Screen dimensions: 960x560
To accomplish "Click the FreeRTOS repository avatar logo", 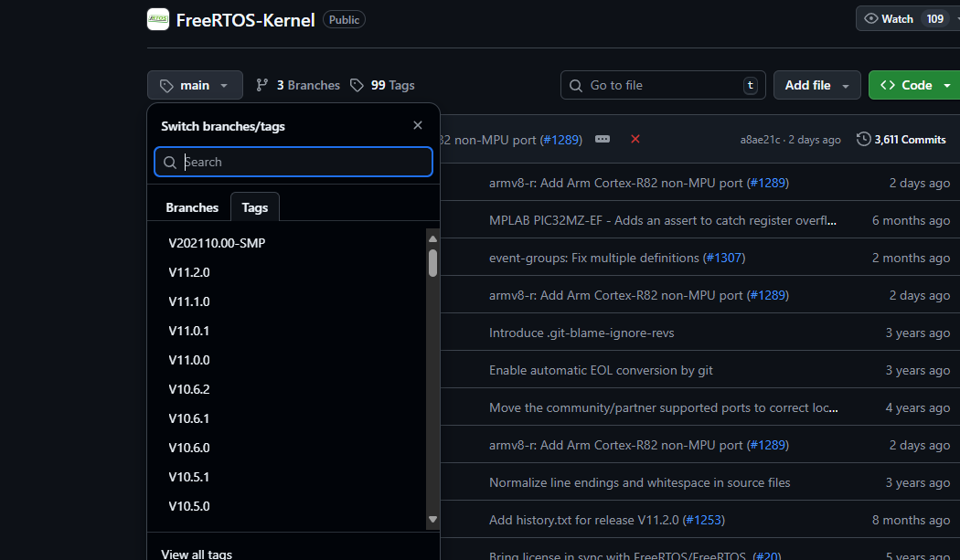I will 158,19.
